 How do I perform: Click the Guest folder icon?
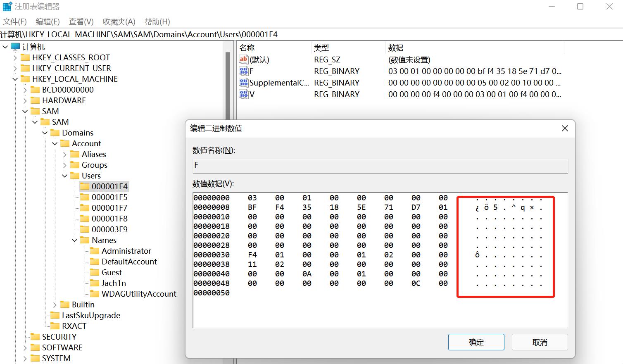(x=95, y=272)
